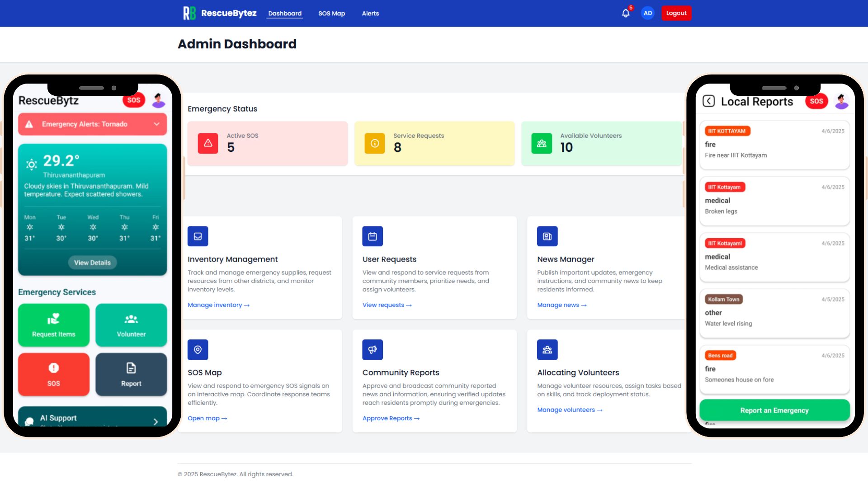868x488 pixels.
Task: Switch to the SOS Map tab
Action: pyautogui.click(x=331, y=13)
